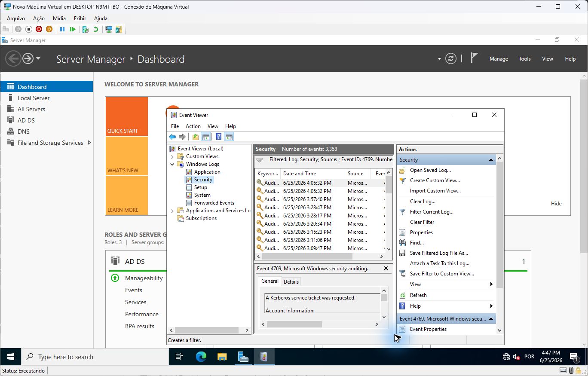
Task: Click the green Refresh icon in Actions pane
Action: coord(402,295)
